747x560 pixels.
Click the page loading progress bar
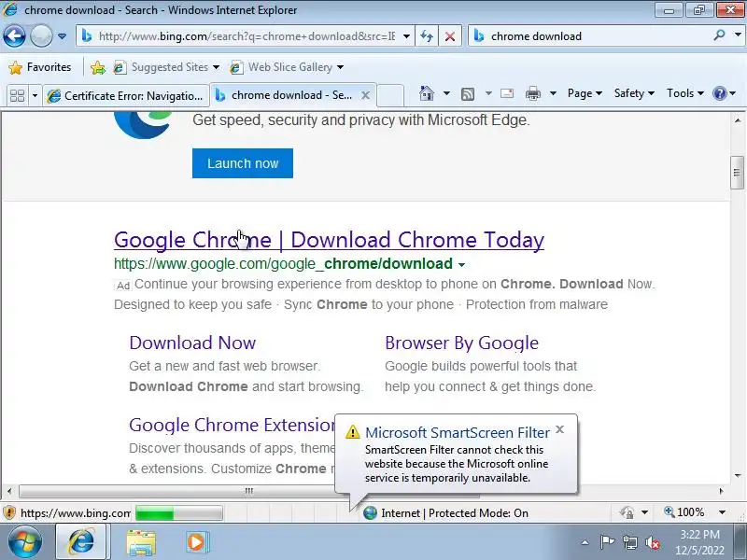pyautogui.click(x=178, y=513)
